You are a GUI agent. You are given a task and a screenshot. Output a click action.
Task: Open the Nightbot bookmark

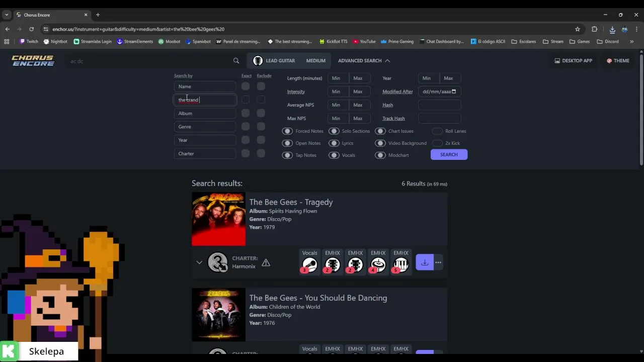tap(56, 41)
